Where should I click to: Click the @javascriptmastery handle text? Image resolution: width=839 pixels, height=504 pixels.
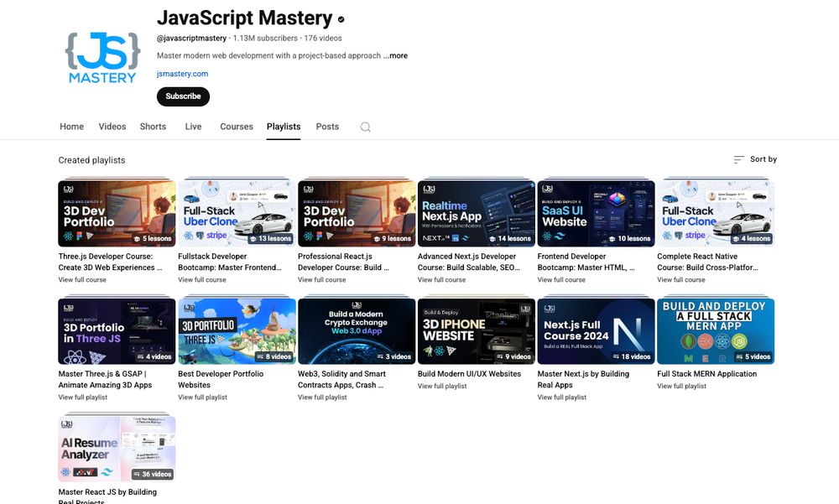191,39
